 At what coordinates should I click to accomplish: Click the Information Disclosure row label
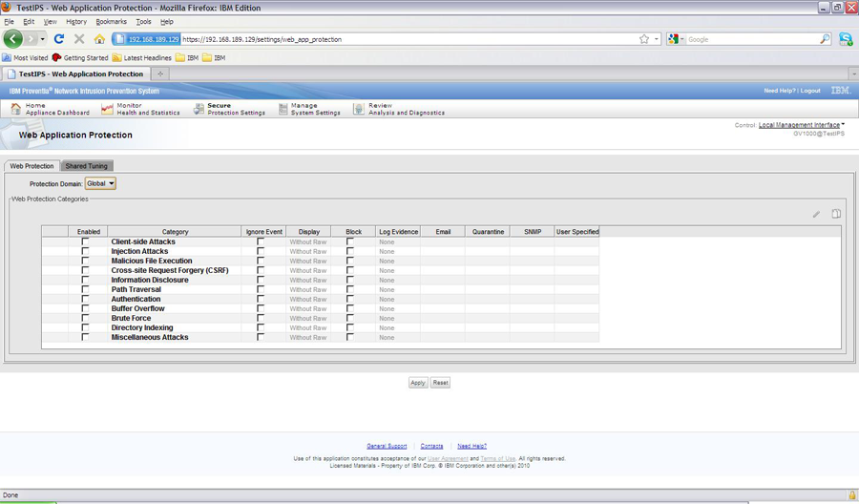[150, 280]
